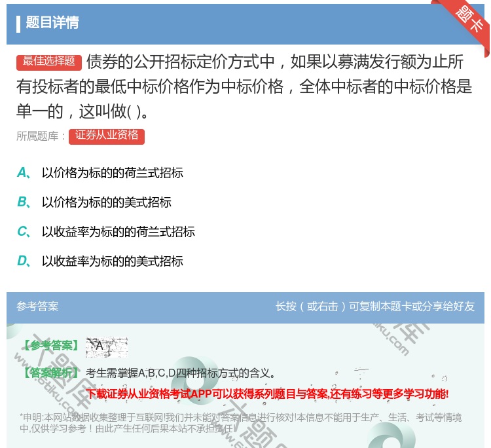Viewport: 491px width, 448px height.
Task: Click the 参考答案 section heading
Action: coord(37,307)
